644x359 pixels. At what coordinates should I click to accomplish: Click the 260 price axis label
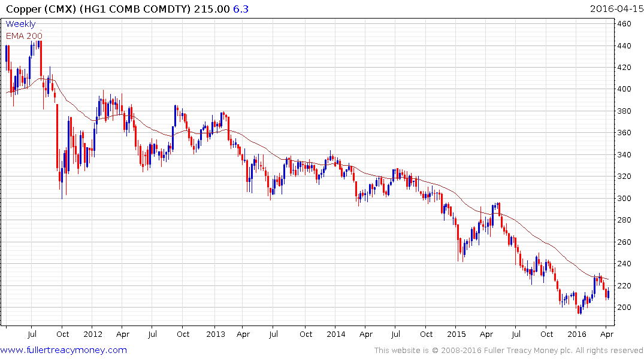point(624,242)
